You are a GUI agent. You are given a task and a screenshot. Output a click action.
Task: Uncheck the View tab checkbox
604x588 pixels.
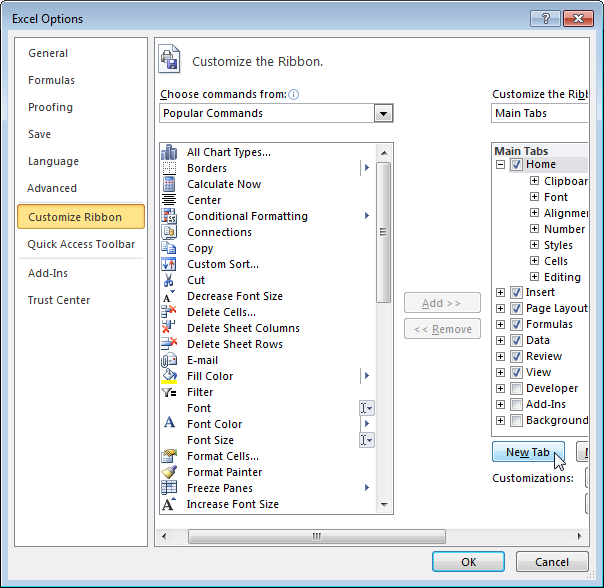[516, 372]
